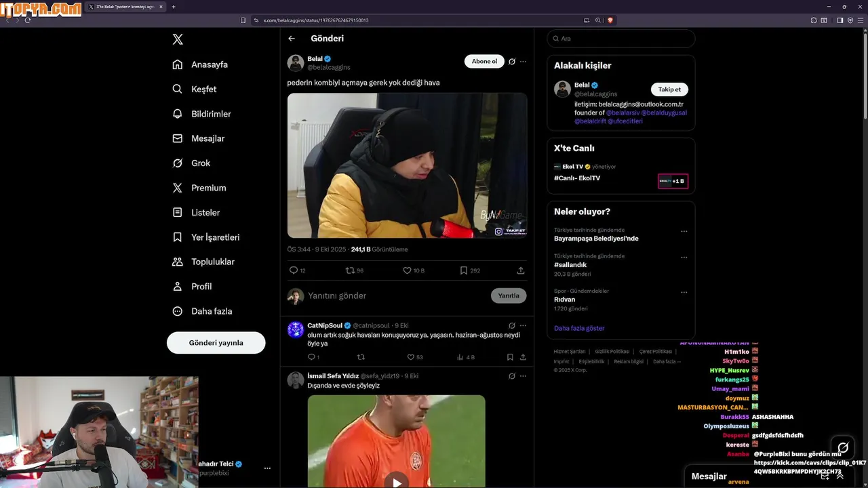The height and width of the screenshot is (488, 868).
Task: Open the Bayrampaşa Belediyesi'nde trend
Action: [x=596, y=239]
